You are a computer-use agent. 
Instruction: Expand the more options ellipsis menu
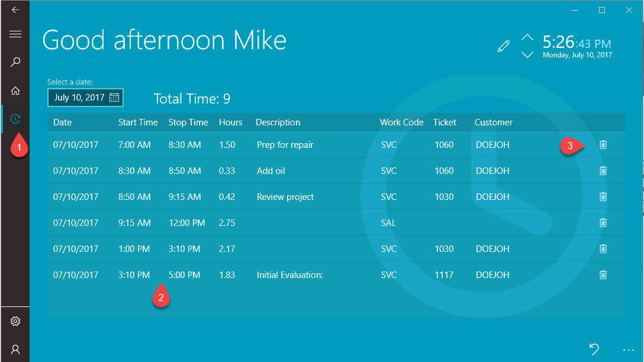[x=628, y=349]
